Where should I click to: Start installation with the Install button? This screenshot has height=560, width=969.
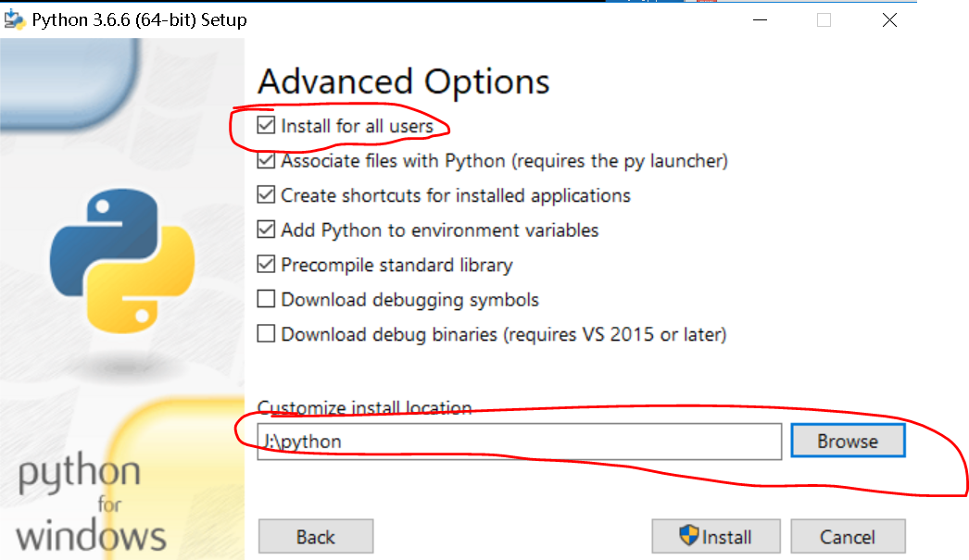[x=715, y=537]
